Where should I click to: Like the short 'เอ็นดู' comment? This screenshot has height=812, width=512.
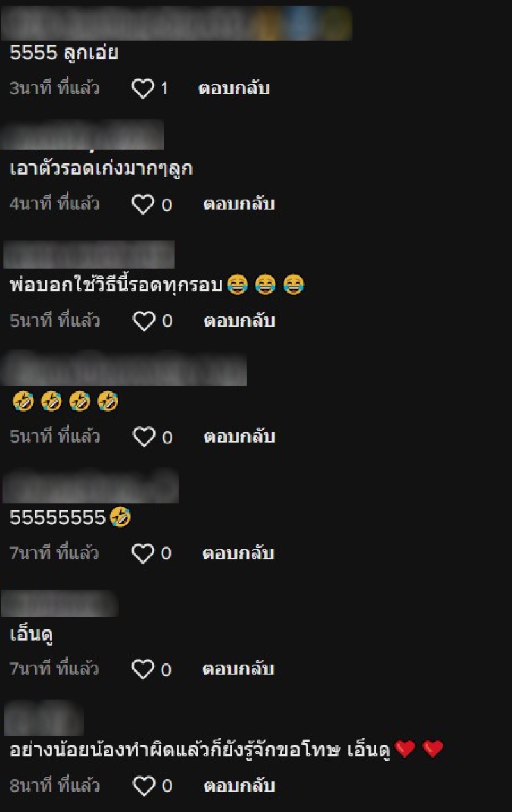[x=143, y=670]
